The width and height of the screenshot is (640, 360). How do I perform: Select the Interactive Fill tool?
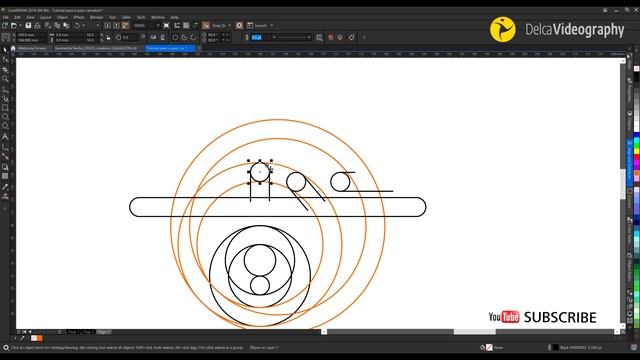[x=5, y=196]
